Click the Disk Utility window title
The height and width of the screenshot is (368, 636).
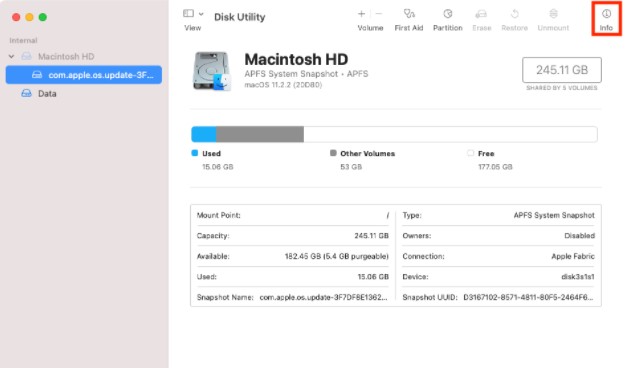coord(240,17)
